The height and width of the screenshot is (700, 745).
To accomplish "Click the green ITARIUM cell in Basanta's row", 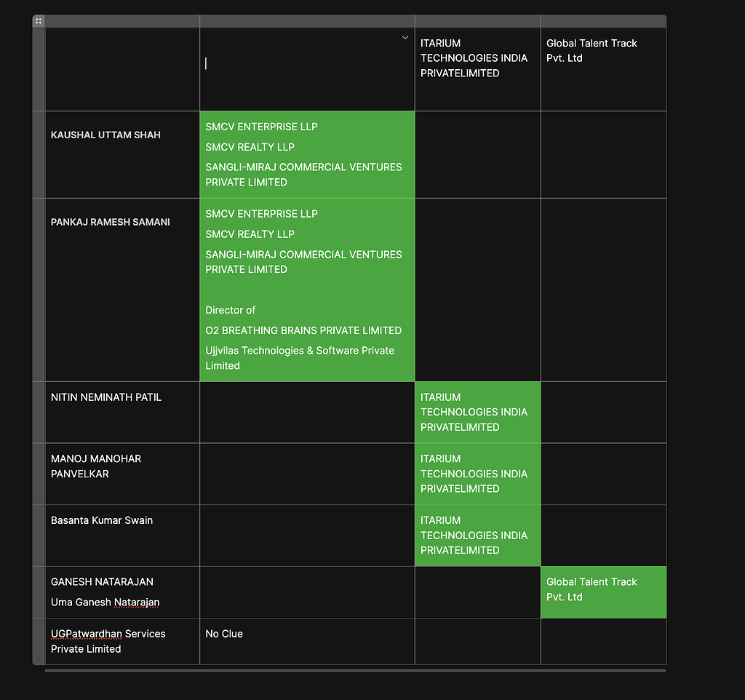I will pos(477,536).
